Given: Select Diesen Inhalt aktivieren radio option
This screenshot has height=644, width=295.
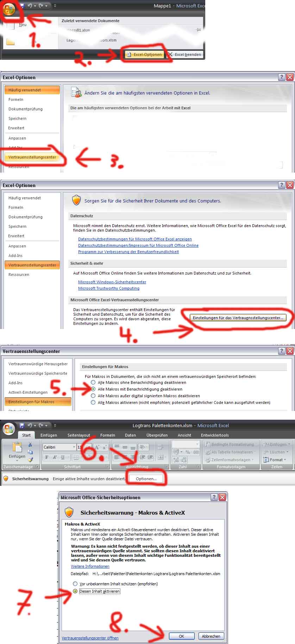Looking at the screenshot, I should 75,591.
